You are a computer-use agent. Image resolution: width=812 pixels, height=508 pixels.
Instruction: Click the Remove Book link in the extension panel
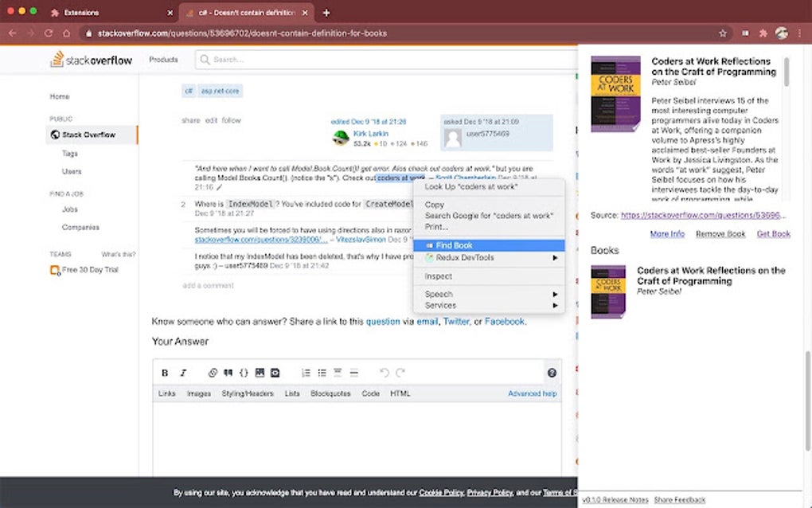click(719, 233)
